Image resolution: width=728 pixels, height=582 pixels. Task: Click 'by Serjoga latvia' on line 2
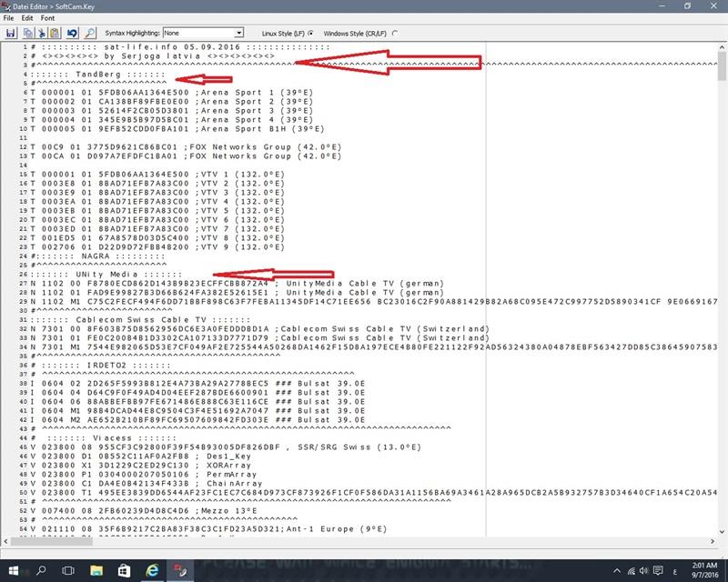152,56
